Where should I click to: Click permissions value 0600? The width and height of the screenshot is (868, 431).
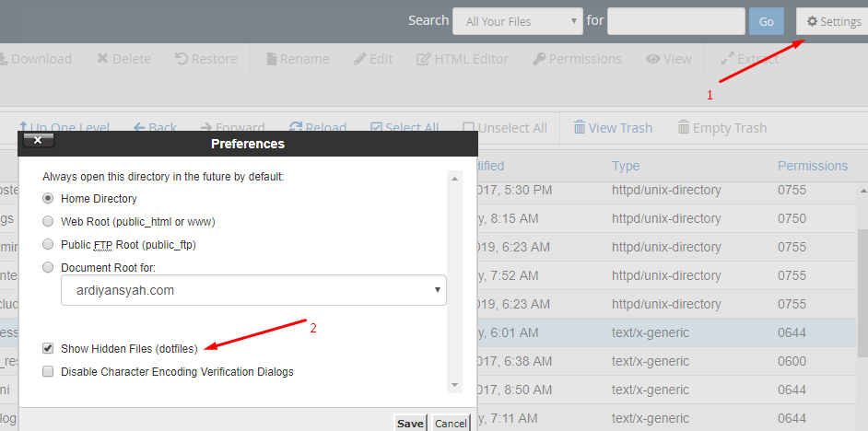tap(792, 361)
